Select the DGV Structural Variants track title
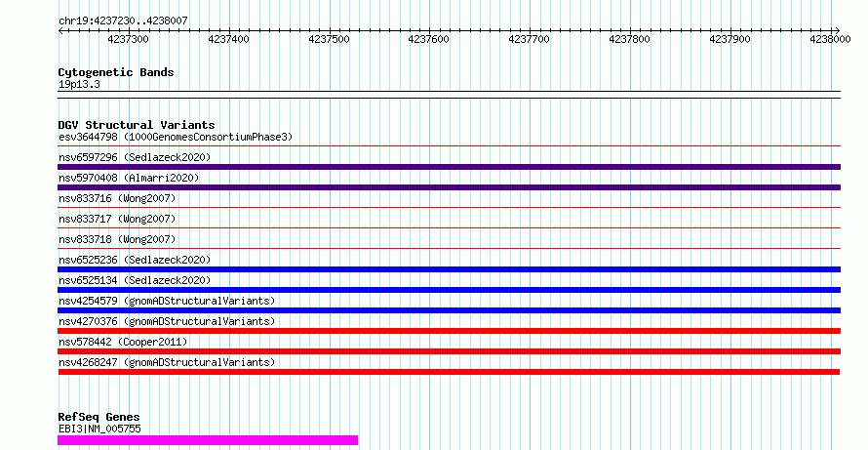The image size is (868, 450). coord(137,125)
